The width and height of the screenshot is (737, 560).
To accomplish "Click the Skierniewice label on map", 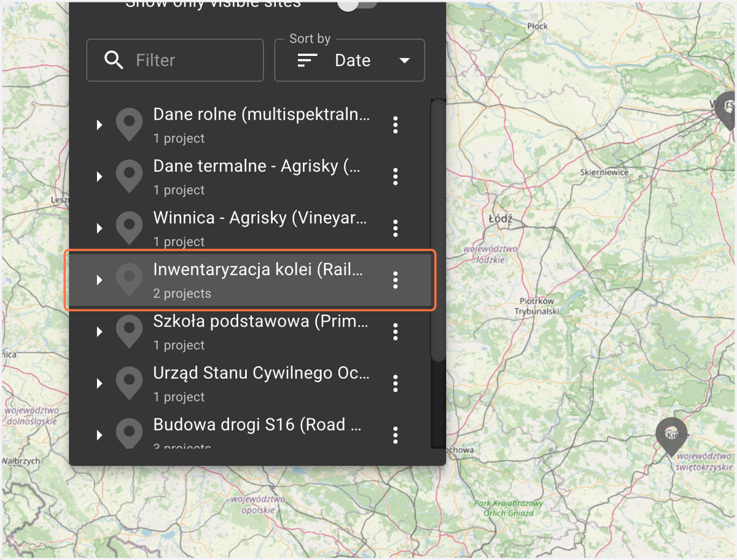I will [604, 173].
